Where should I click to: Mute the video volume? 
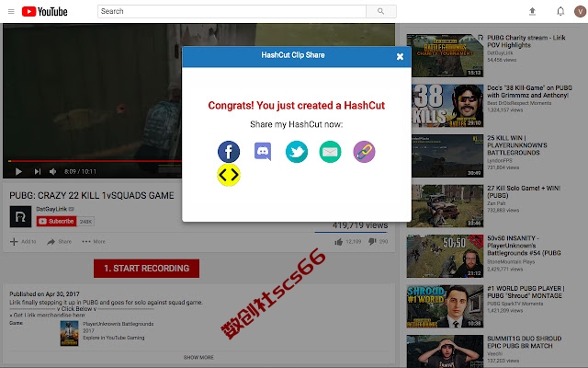point(53,172)
